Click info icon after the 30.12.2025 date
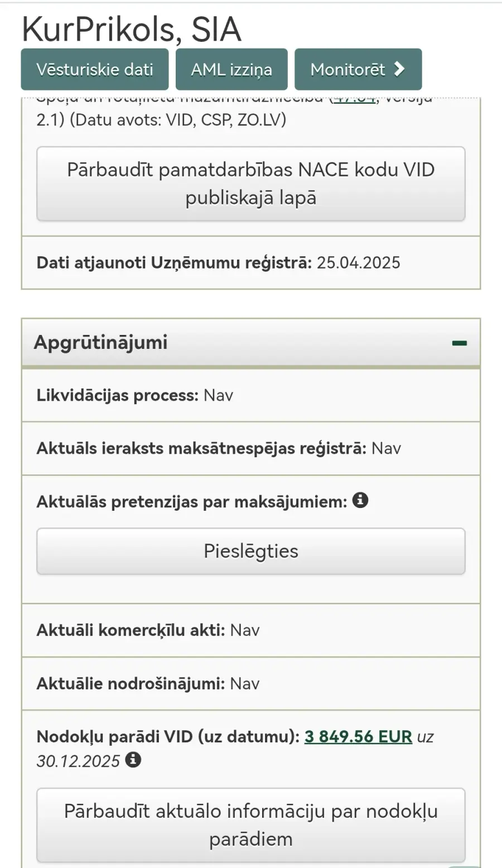Screen dimensions: 502x868 click(x=133, y=760)
